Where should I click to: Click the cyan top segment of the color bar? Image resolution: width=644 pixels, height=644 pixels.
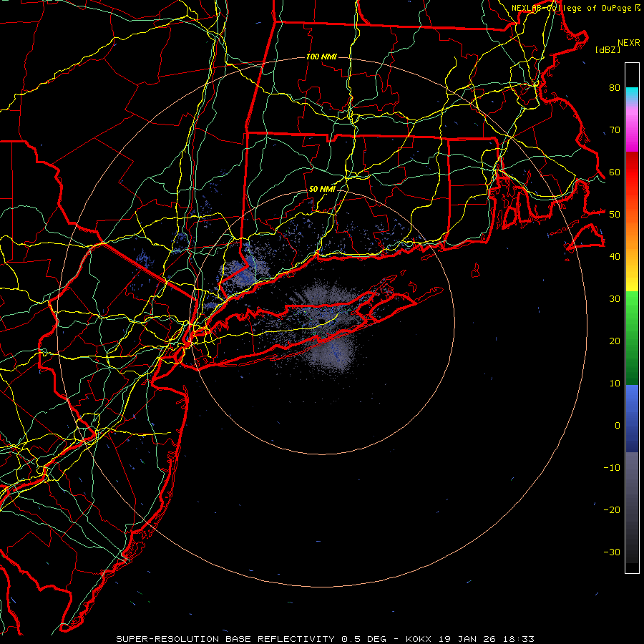click(632, 94)
